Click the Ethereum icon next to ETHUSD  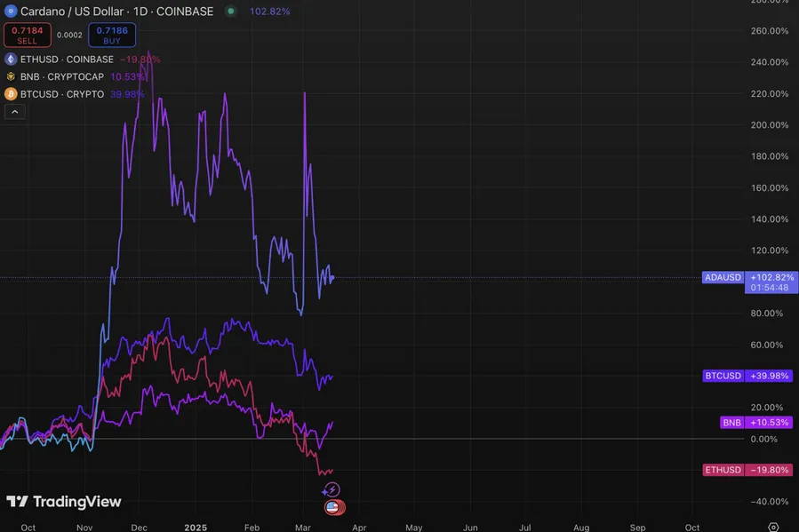(x=11, y=60)
